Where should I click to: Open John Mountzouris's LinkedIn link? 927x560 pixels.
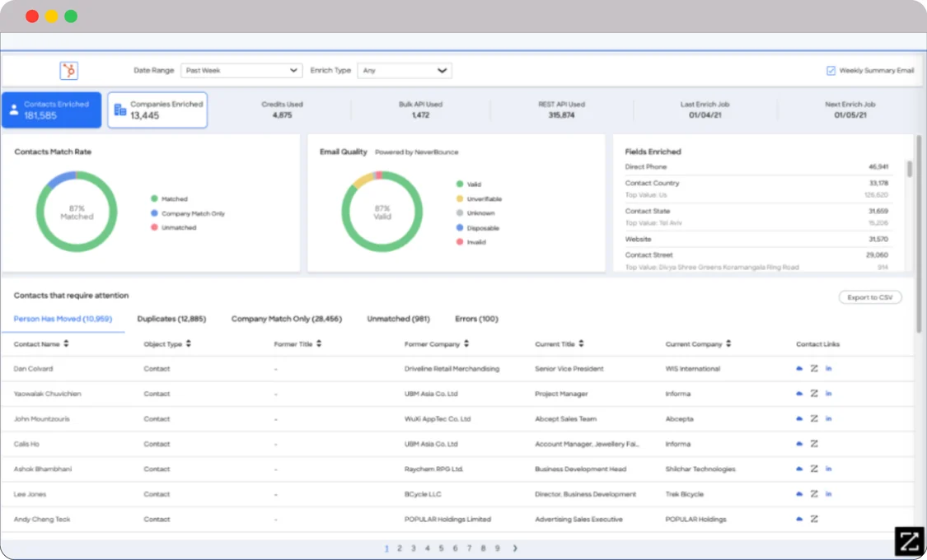(x=829, y=418)
